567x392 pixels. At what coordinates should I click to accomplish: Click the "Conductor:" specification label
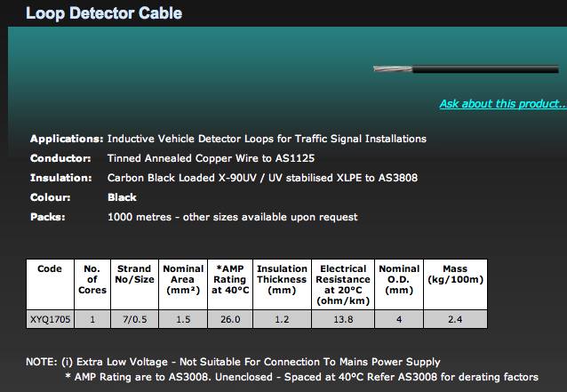pyautogui.click(x=60, y=158)
